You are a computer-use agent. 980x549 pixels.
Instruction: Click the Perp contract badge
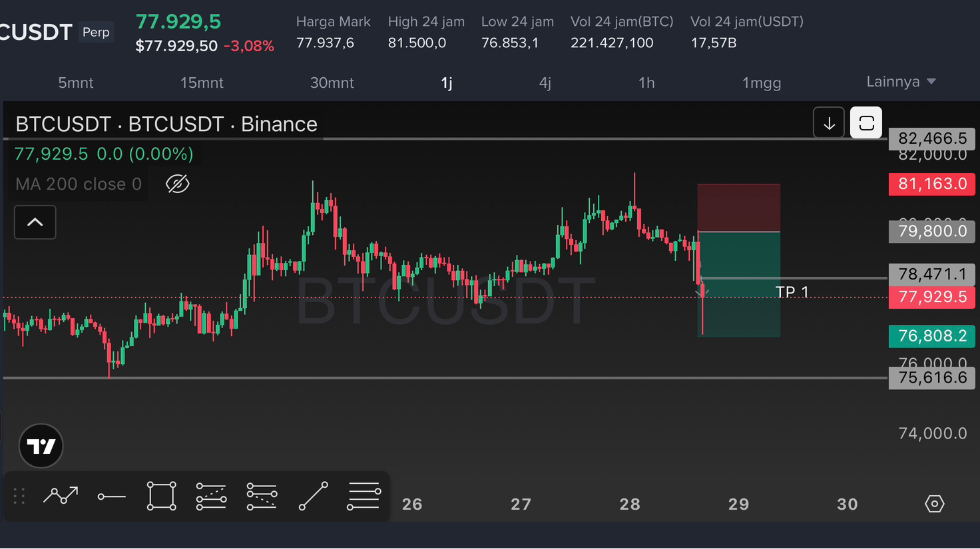click(96, 32)
